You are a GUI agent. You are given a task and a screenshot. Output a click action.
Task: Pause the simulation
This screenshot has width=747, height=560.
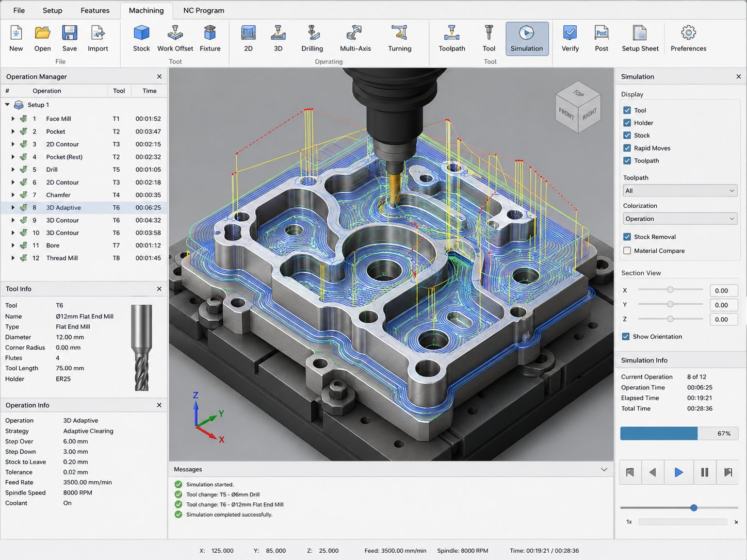coord(705,472)
